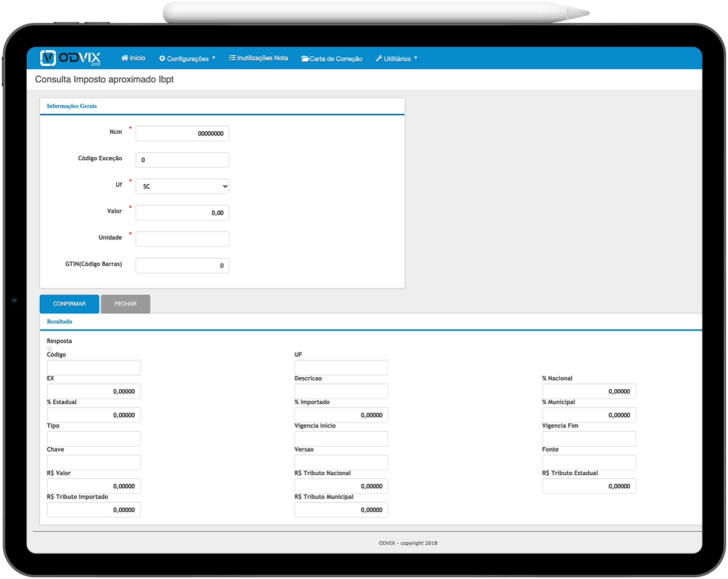
Task: Click the wrench icon beside Utilitários
Action: coord(379,59)
